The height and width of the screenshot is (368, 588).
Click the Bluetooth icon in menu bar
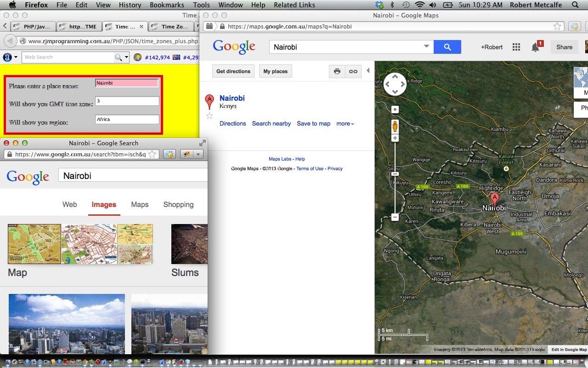[x=392, y=5]
